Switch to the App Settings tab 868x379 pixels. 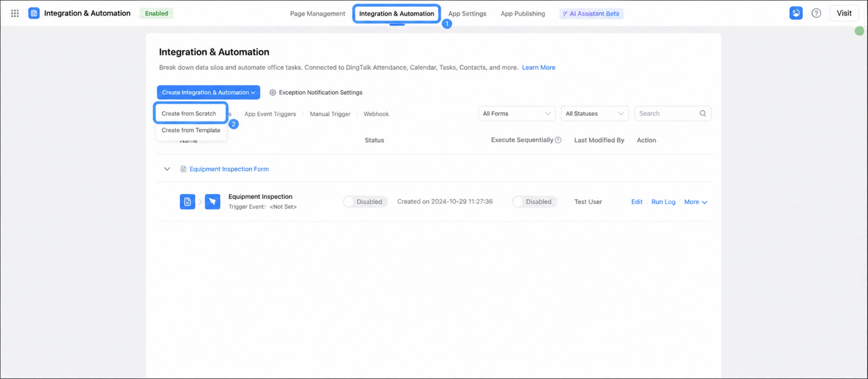467,14
